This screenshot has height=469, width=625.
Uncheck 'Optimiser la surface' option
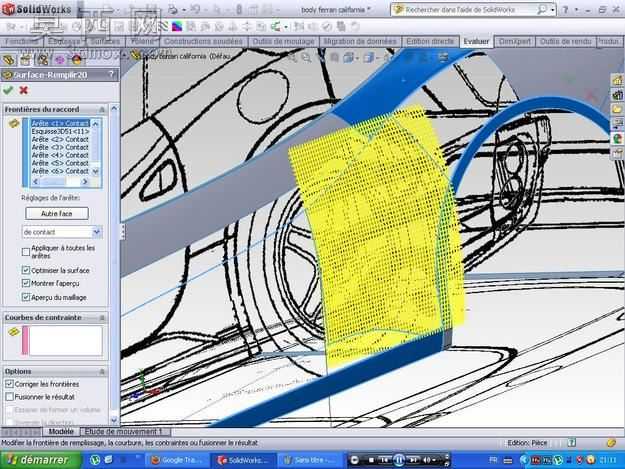(26, 270)
